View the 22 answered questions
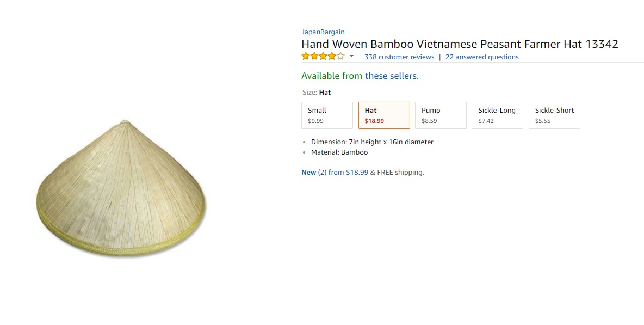 pyautogui.click(x=482, y=57)
